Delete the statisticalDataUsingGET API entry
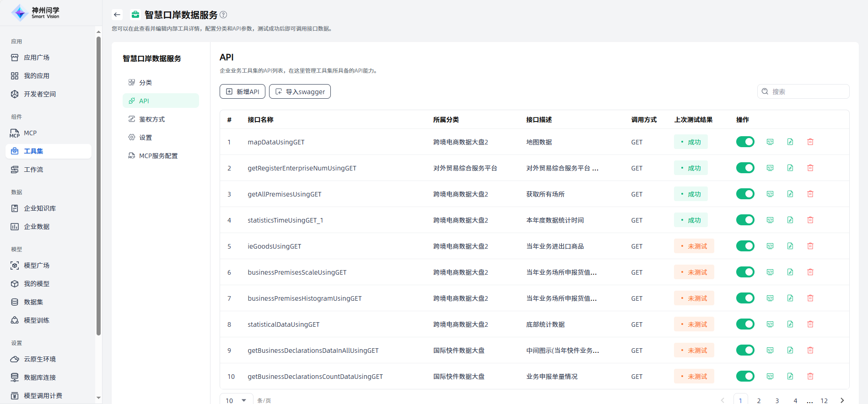Image resolution: width=868 pixels, height=404 pixels. pos(810,324)
